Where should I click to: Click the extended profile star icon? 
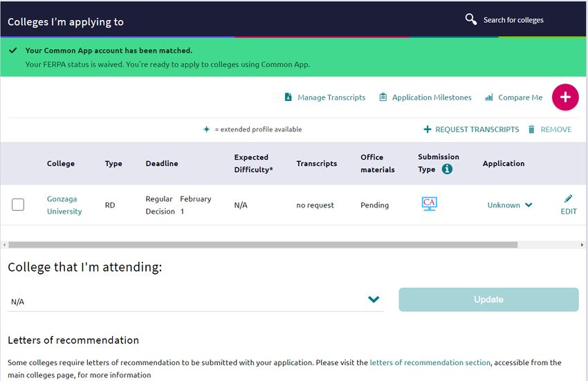click(206, 129)
